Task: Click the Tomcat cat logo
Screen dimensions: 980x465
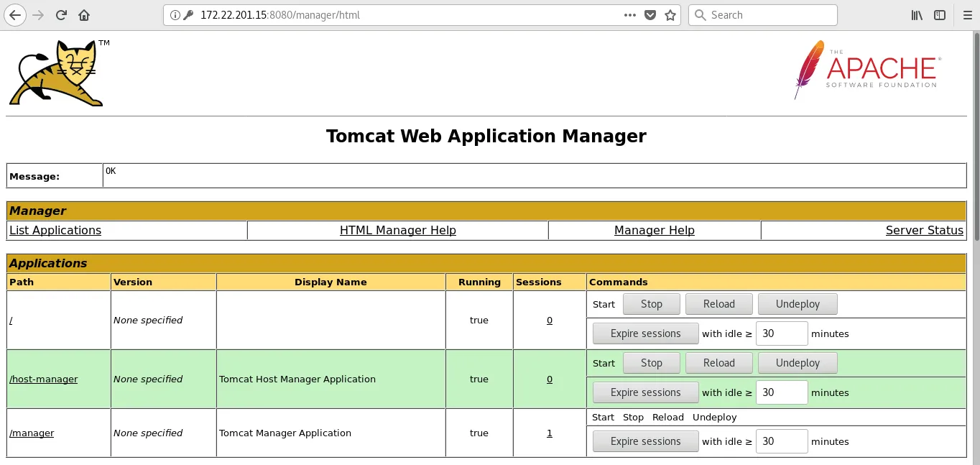Action: pyautogui.click(x=57, y=73)
